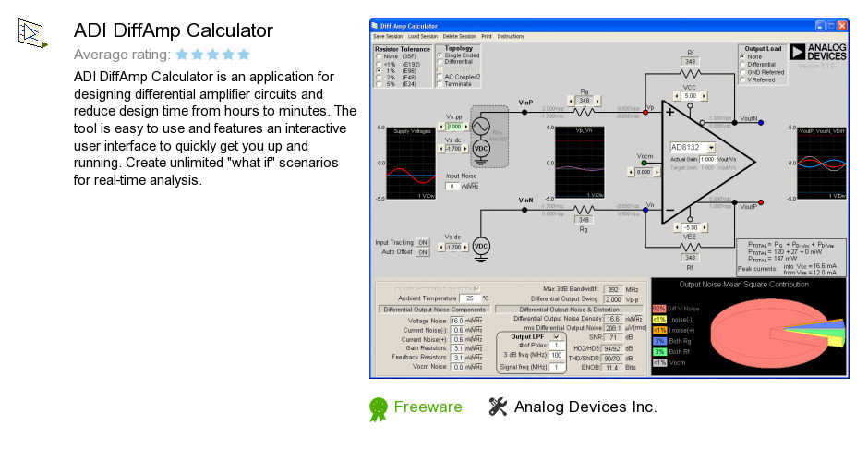Click the black VinN junction dot
This screenshot has height=450, width=868.
point(524,210)
